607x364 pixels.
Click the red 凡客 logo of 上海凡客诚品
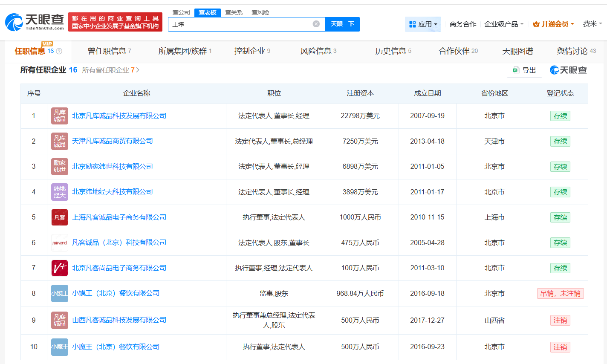coord(60,217)
